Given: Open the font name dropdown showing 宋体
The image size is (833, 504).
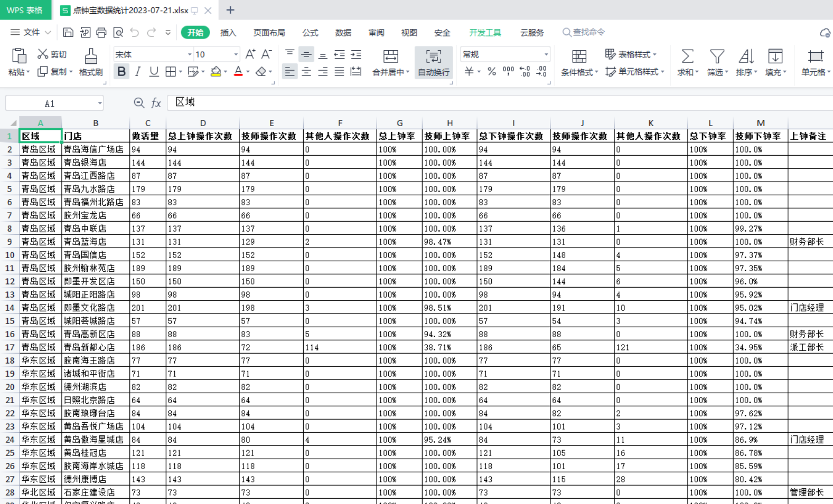Looking at the screenshot, I should [190, 54].
